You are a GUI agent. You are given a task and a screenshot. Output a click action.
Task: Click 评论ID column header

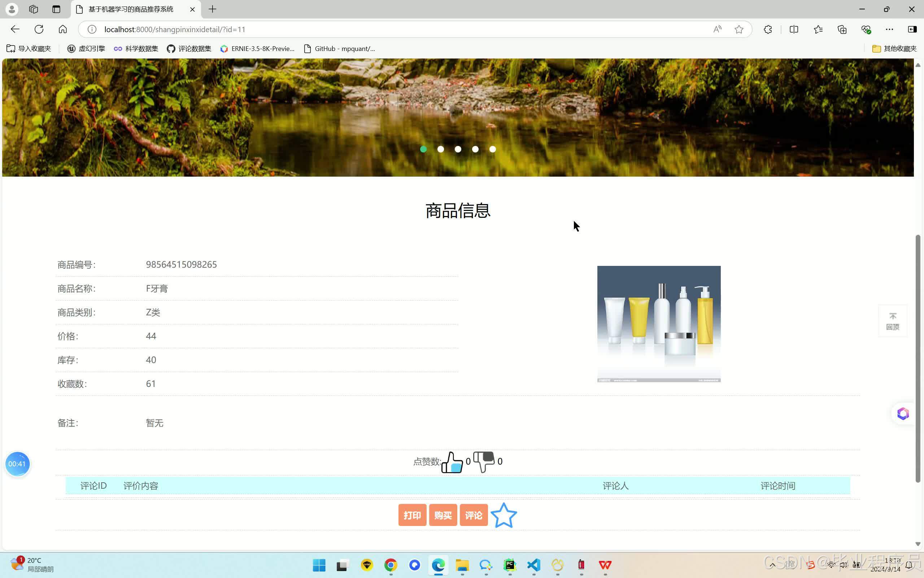pos(93,486)
